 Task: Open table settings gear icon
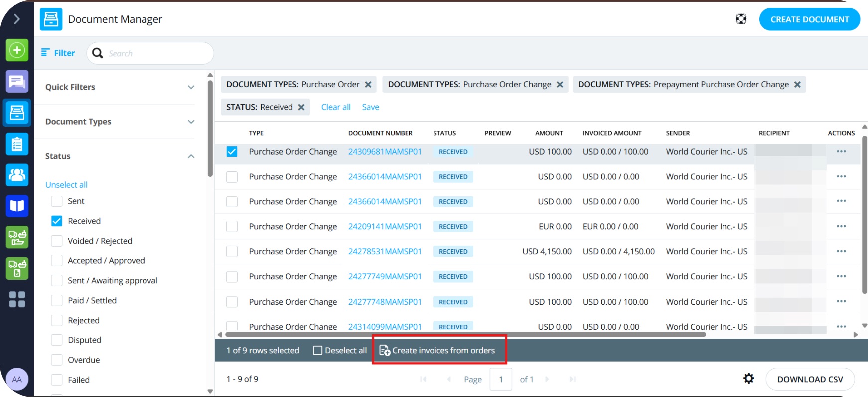(748, 379)
